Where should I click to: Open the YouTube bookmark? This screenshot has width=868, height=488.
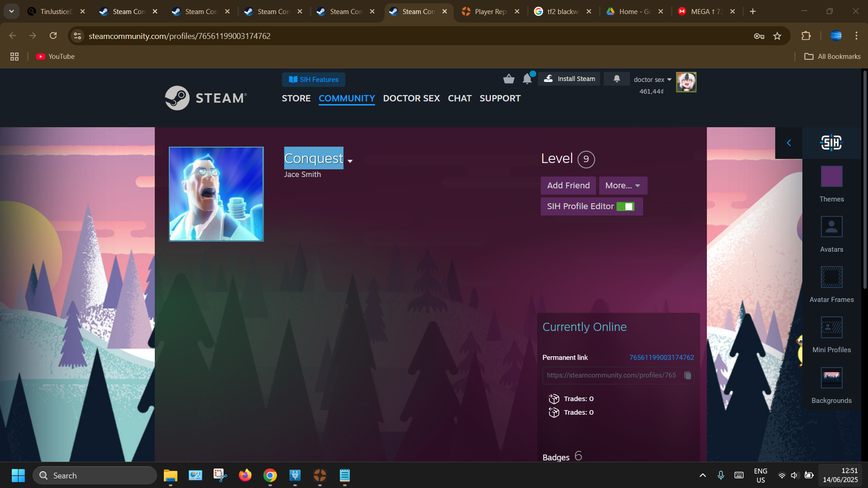(56, 57)
